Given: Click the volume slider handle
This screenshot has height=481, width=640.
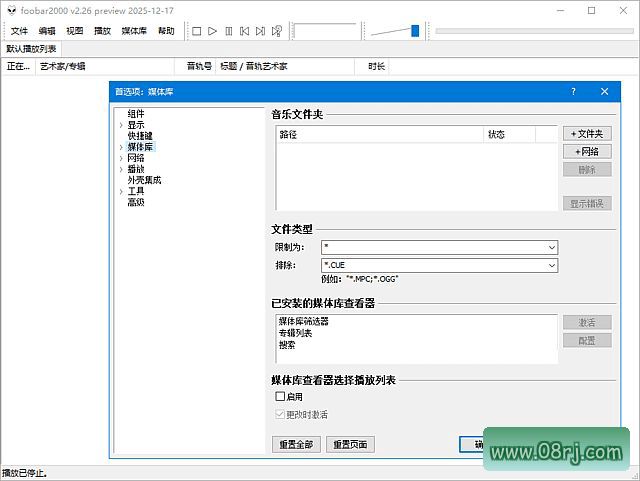Looking at the screenshot, I should [x=415, y=31].
